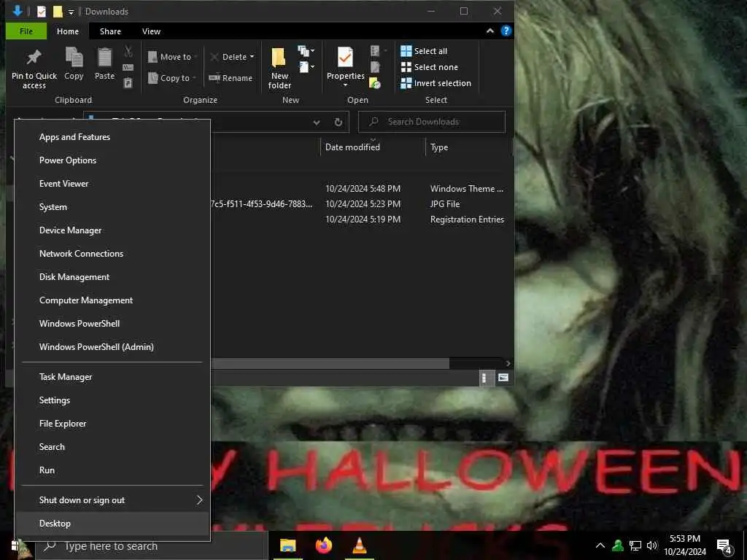Click Select none
This screenshot has width=747, height=560.
pos(429,67)
